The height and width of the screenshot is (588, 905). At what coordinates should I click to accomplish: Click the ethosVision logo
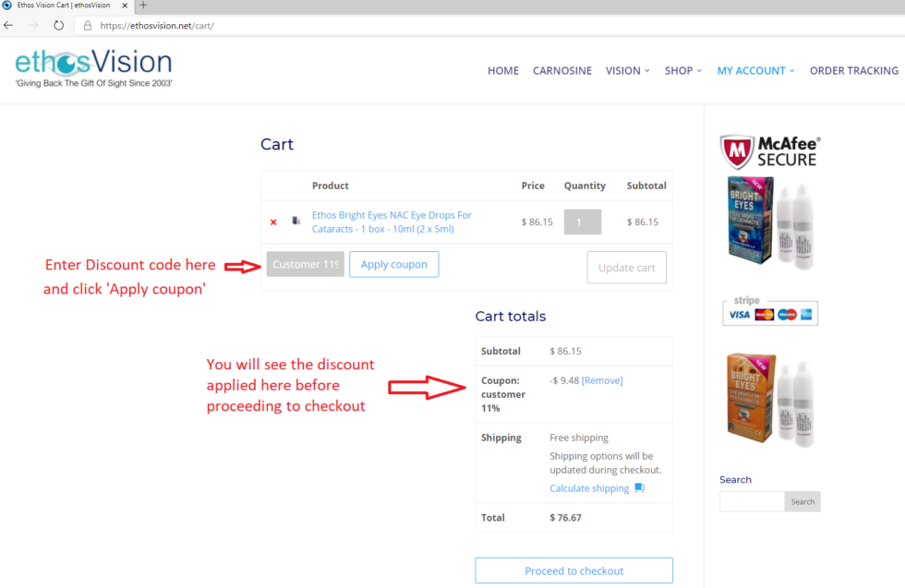click(93, 69)
